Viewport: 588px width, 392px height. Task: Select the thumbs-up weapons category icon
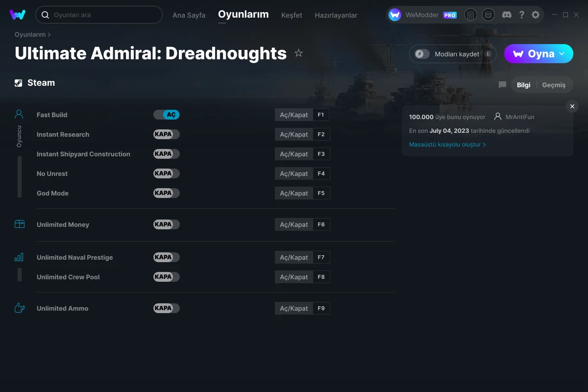click(x=19, y=308)
